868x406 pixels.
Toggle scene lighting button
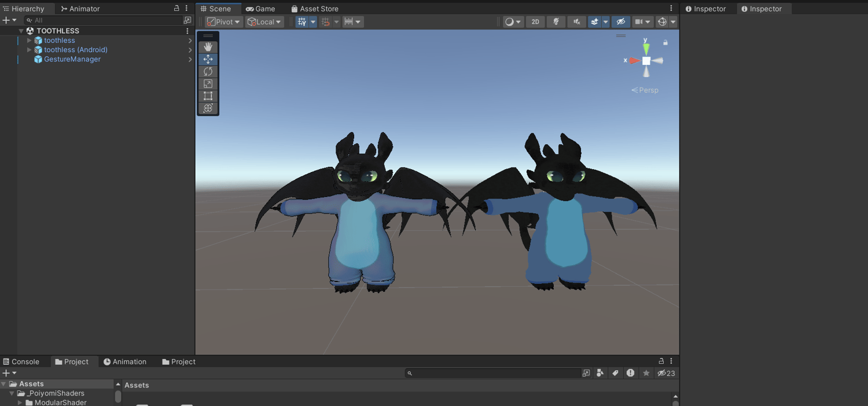(556, 22)
